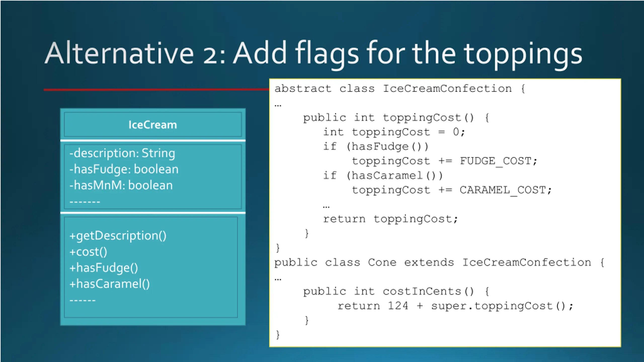Click the 'public int toppingCost() {' line
This screenshot has width=644, height=362.
point(396,118)
